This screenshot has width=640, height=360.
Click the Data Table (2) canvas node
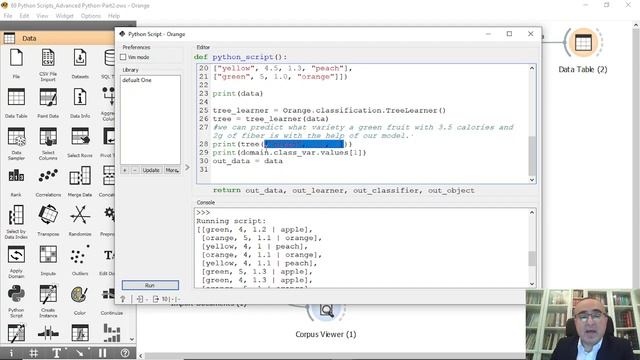point(583,42)
